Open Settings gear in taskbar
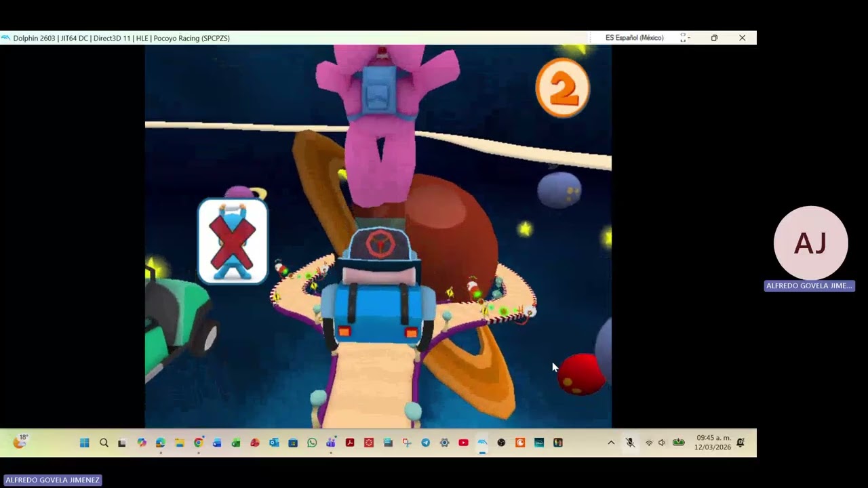This screenshot has width=868, height=488. [444, 443]
